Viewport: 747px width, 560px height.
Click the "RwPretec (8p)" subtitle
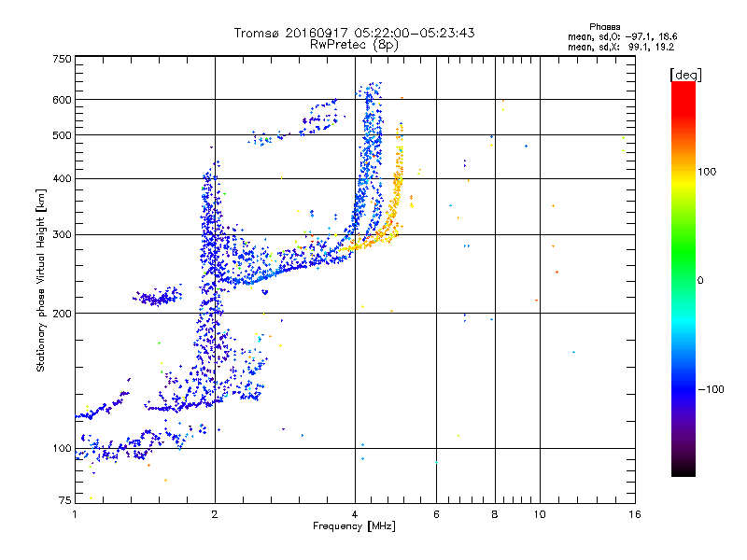tap(354, 45)
